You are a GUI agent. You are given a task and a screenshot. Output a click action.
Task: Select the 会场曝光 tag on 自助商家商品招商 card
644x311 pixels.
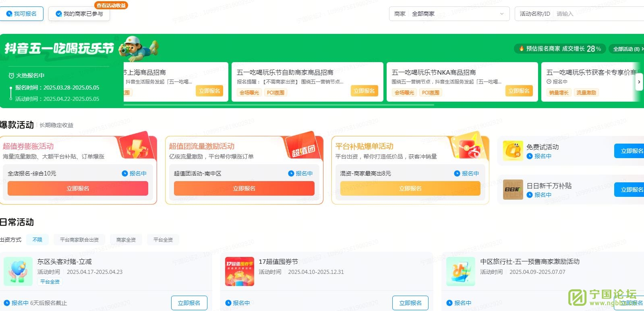tap(249, 92)
